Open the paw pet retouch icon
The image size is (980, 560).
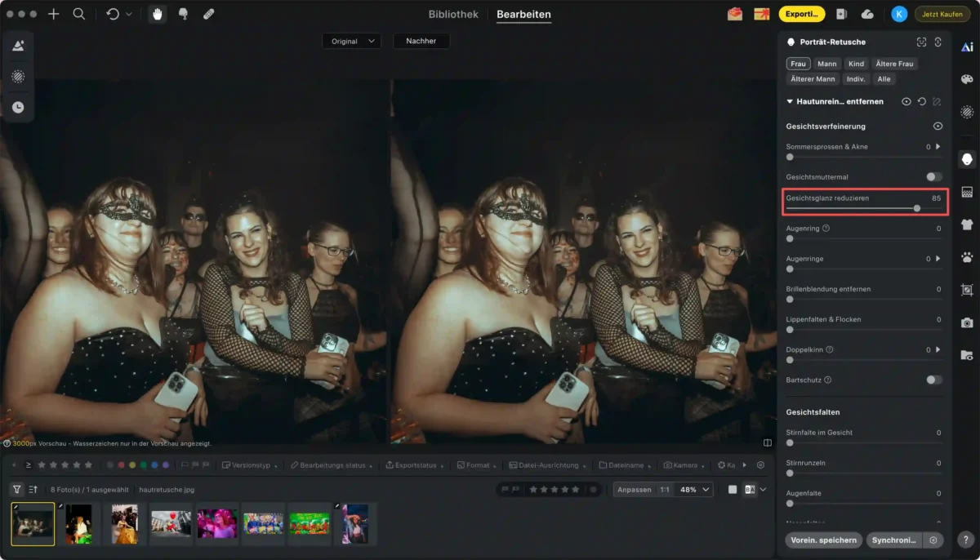tap(967, 257)
